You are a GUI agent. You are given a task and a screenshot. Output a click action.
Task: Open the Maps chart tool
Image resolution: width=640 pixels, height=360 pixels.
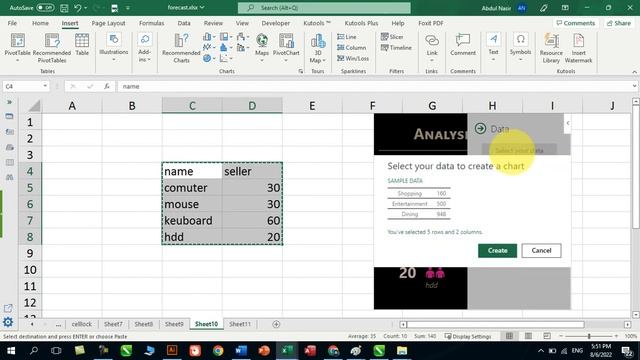pos(262,47)
